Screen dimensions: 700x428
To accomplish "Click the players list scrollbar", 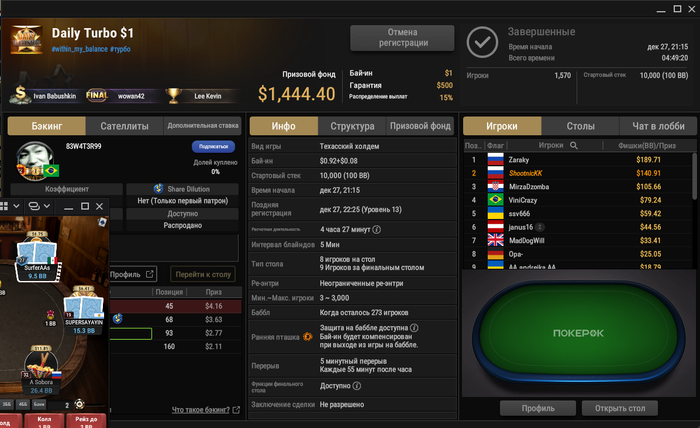I will pyautogui.click(x=694, y=176).
